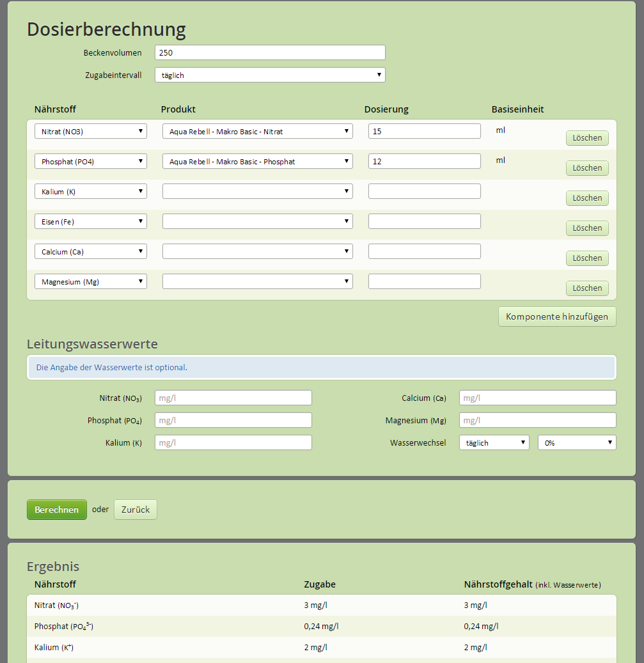Click the tap water Nitrat (NO3) mg/l field
The height and width of the screenshot is (663, 644).
pyautogui.click(x=233, y=398)
